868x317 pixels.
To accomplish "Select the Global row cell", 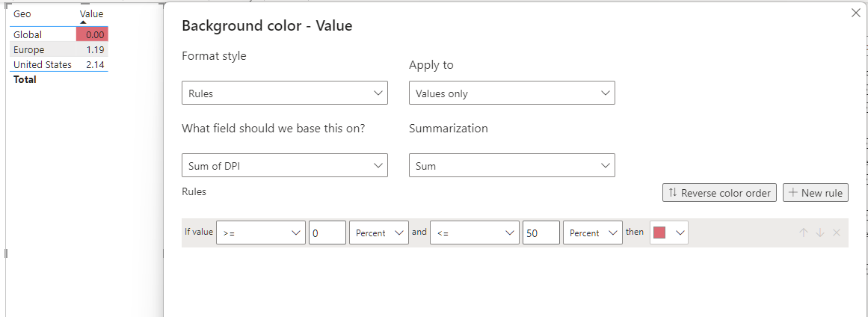I will [x=43, y=34].
